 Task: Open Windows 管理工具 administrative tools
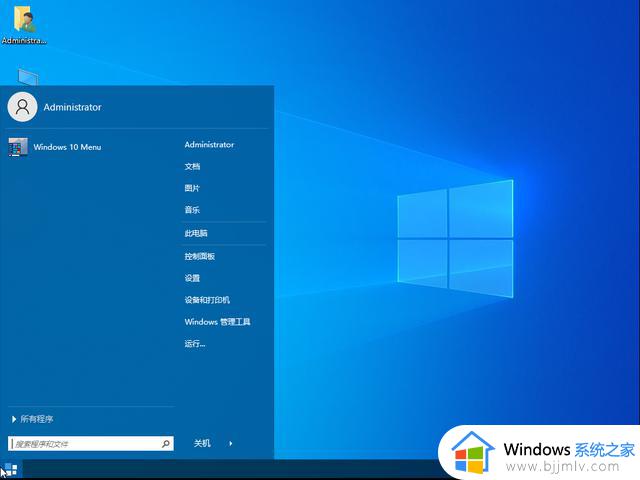point(217,322)
